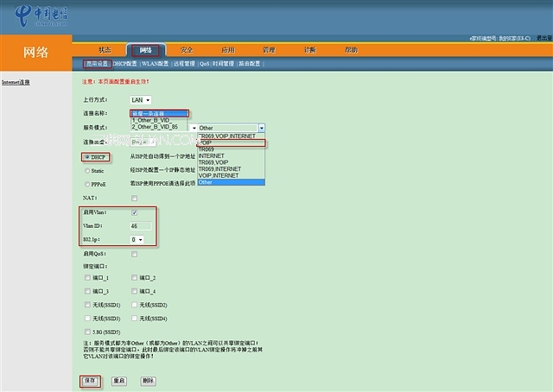Open the 安全 tab
Image resolution: width=553 pixels, height=392 pixels.
[x=187, y=50]
